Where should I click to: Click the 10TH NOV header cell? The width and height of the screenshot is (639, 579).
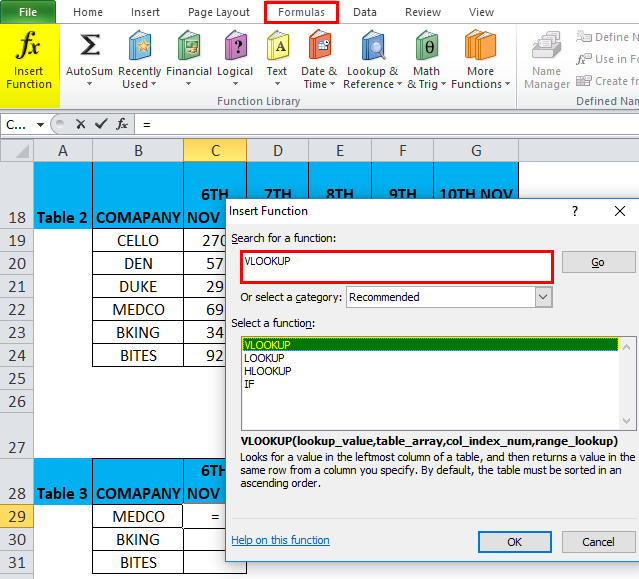pos(476,181)
